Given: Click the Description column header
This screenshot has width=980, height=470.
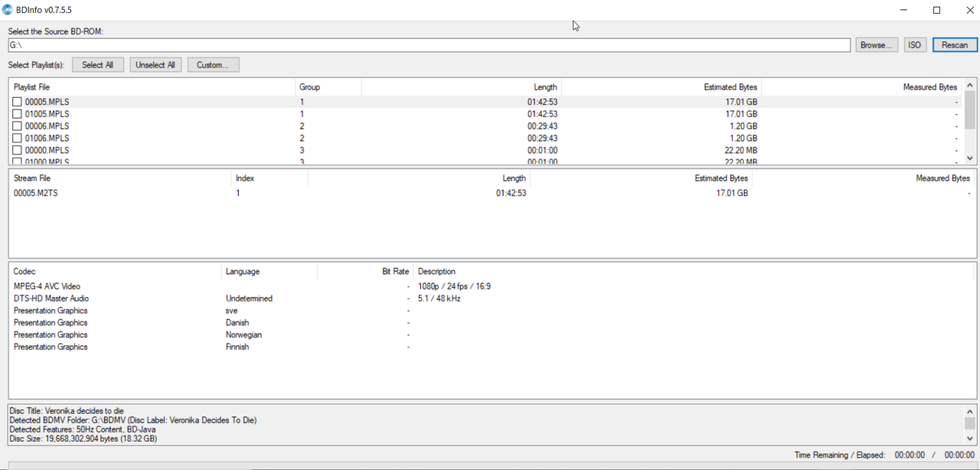Looking at the screenshot, I should 693,272.
